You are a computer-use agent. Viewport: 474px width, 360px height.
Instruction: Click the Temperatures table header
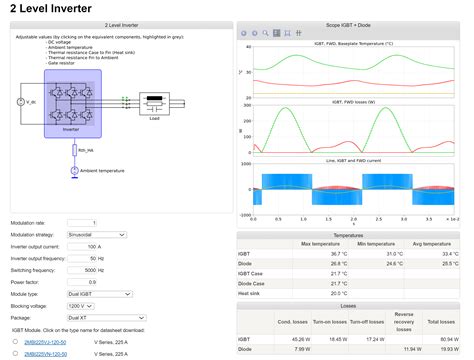(348, 235)
